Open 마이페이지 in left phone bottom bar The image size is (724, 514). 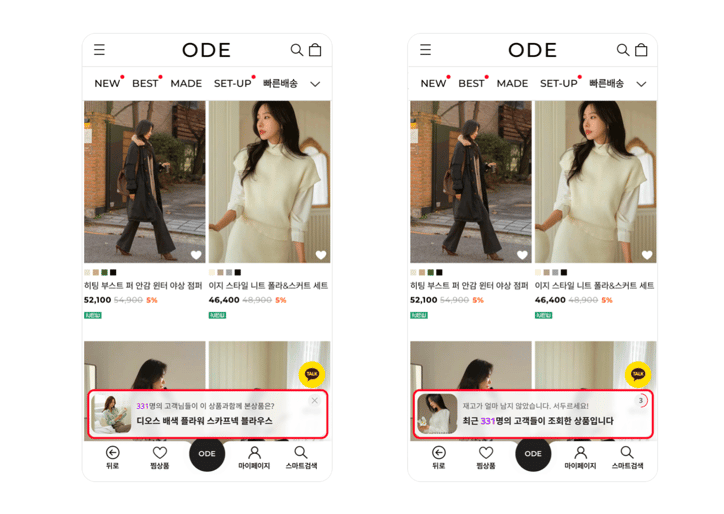(x=254, y=457)
